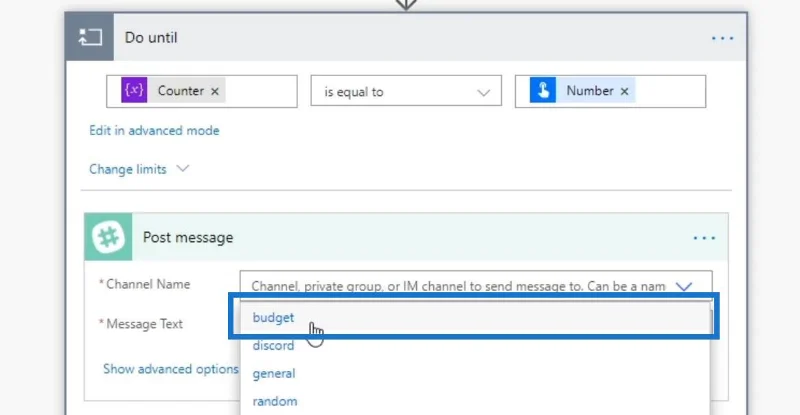Click the purple Counter variable icon
The height and width of the screenshot is (415, 800).
134,90
